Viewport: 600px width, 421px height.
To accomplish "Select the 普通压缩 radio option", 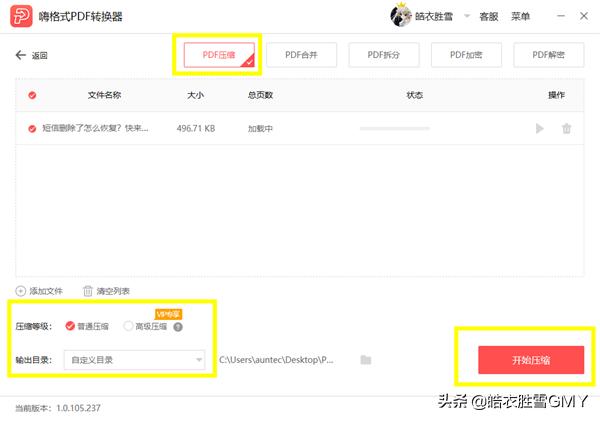I will point(70,326).
